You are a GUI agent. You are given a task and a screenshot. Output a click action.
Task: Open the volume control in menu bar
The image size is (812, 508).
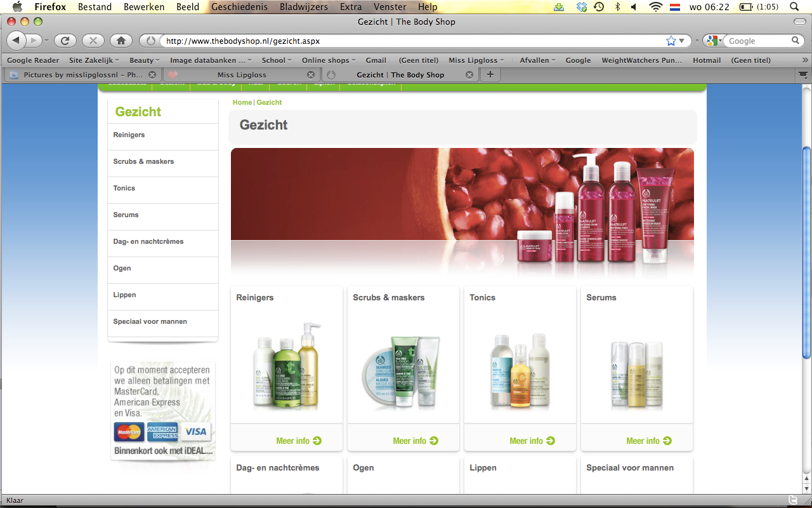pyautogui.click(x=633, y=7)
